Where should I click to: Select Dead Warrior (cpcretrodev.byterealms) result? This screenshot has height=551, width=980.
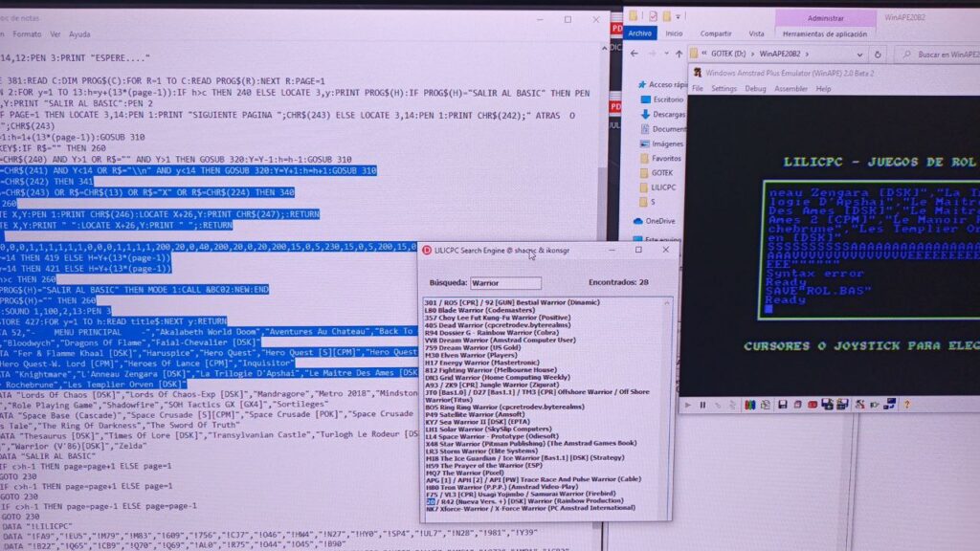click(498, 325)
